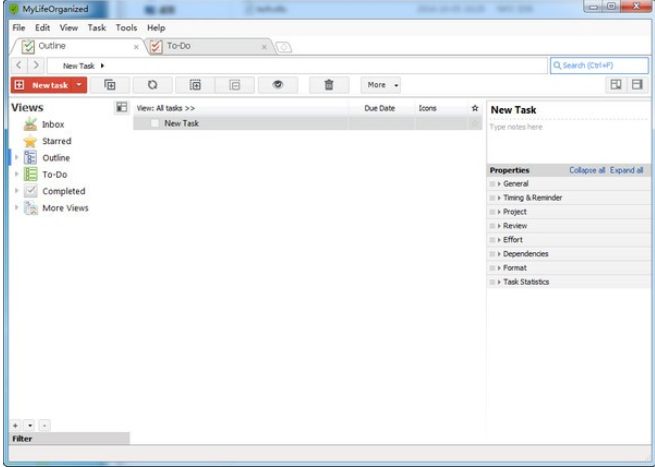Open the Task menu

97,28
